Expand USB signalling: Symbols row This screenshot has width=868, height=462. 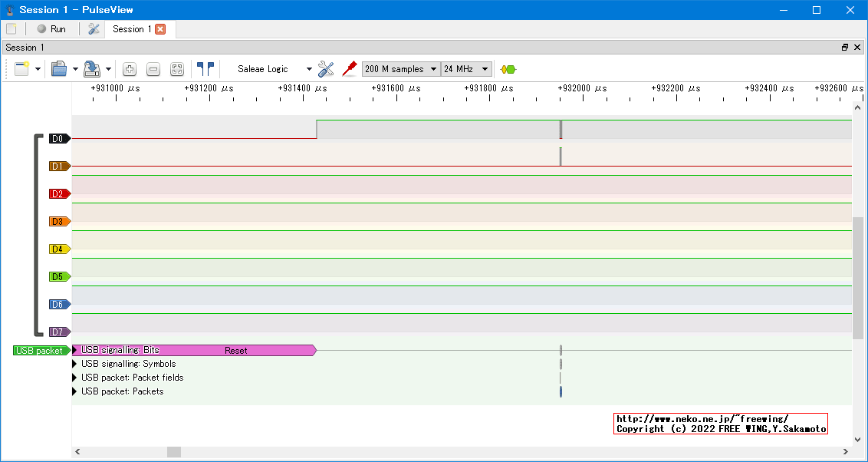[x=75, y=364]
